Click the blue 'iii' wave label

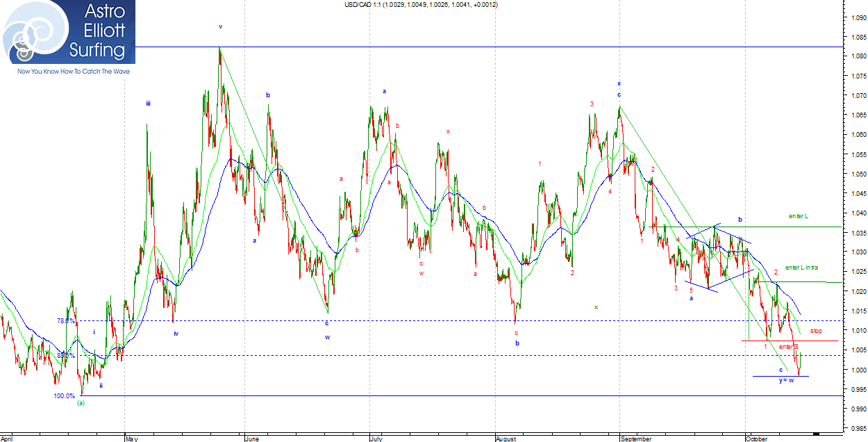click(148, 104)
